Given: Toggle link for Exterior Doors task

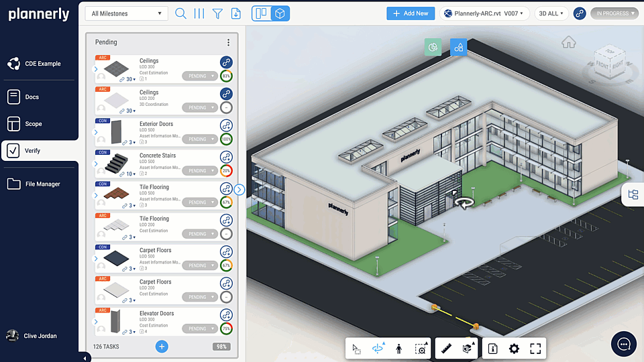Looking at the screenshot, I should pos(226,125).
